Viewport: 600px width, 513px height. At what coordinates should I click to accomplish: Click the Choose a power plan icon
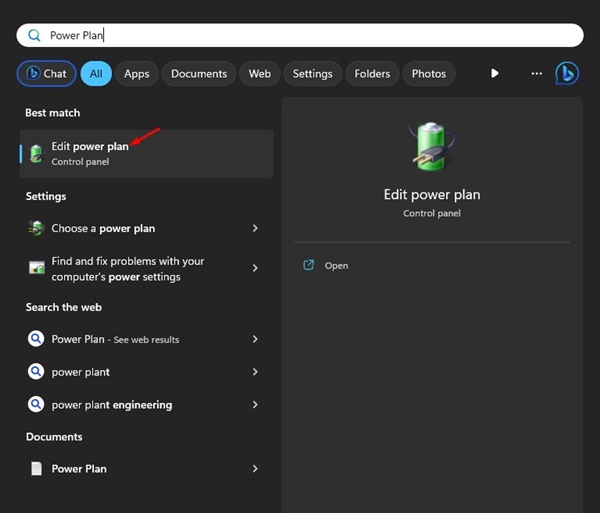pos(36,228)
